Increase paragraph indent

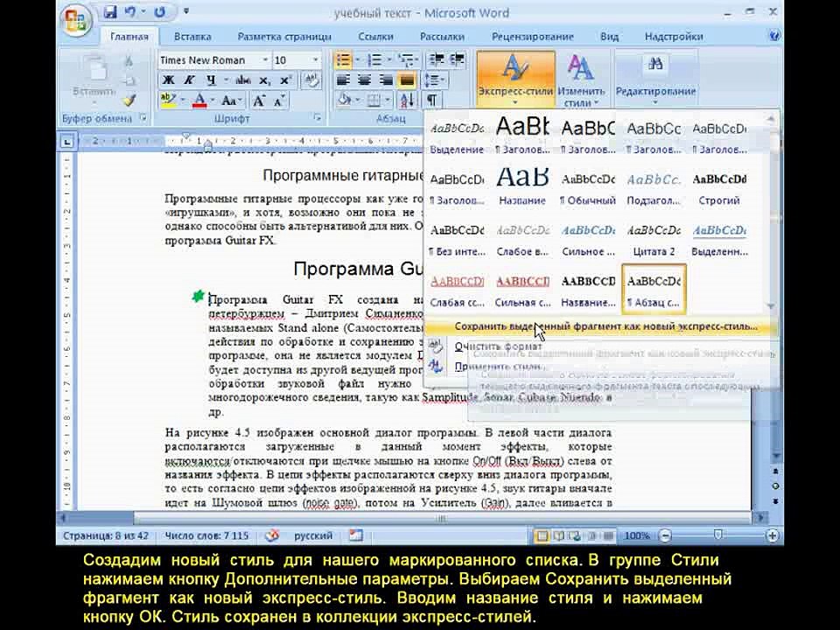tap(457, 60)
